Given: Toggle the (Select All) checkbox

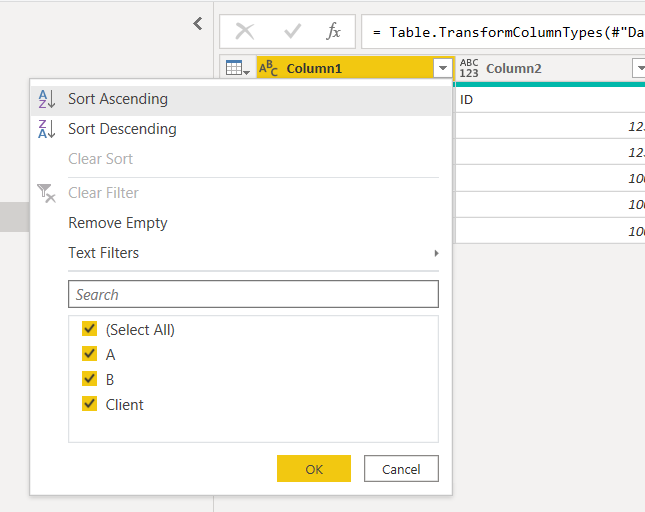Looking at the screenshot, I should pyautogui.click(x=89, y=329).
